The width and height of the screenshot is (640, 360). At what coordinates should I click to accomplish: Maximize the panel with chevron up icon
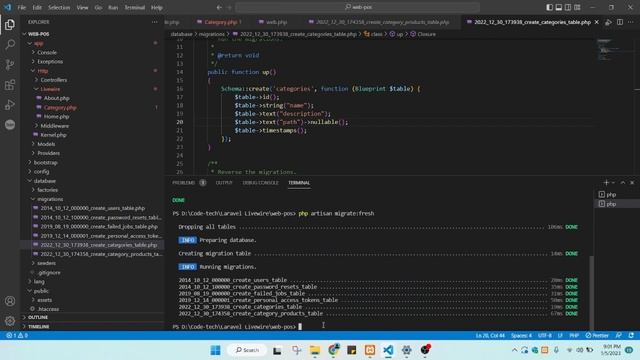point(622,183)
